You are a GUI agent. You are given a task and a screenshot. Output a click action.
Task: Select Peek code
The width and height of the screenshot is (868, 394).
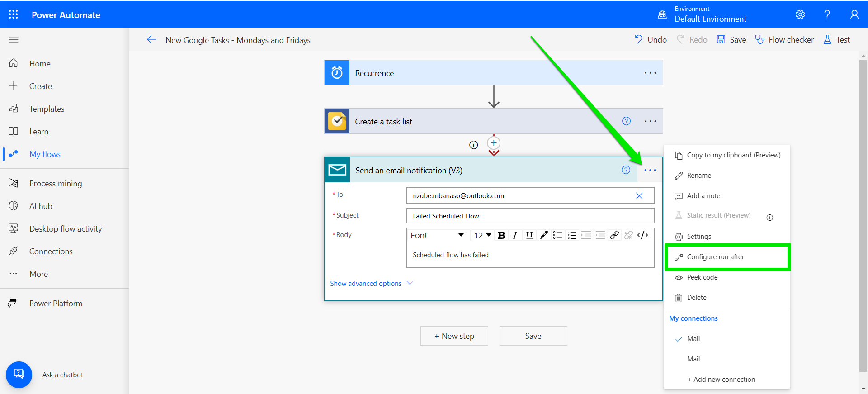(727, 277)
